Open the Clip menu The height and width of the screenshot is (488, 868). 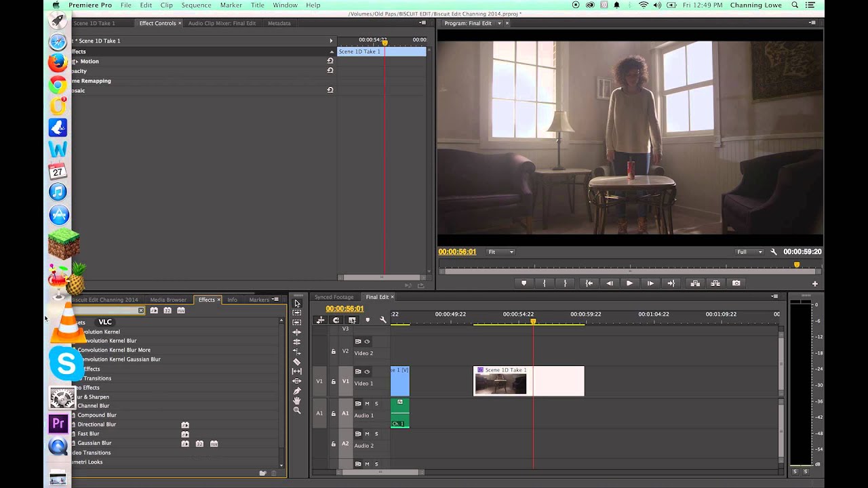166,5
